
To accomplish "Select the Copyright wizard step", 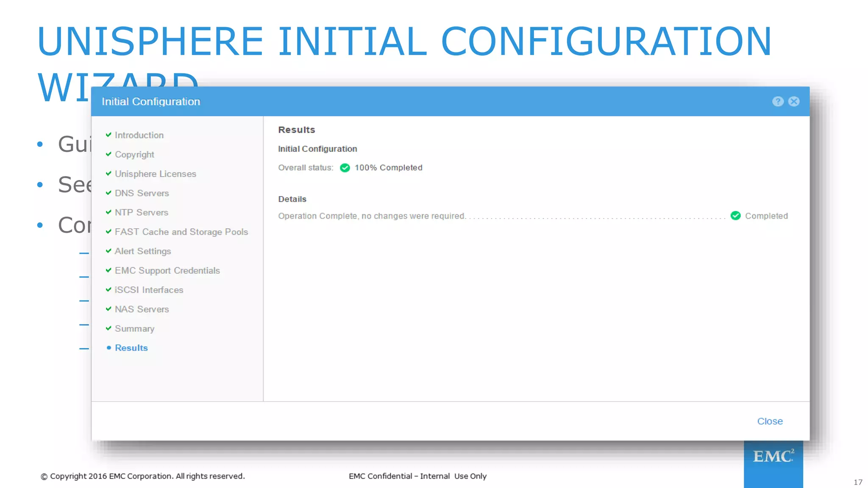I will click(x=134, y=155).
